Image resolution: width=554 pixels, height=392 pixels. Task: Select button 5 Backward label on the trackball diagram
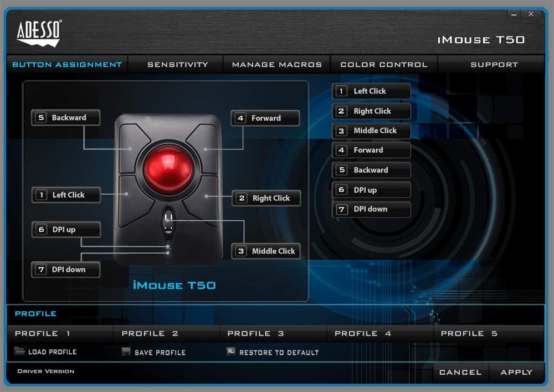coord(65,117)
